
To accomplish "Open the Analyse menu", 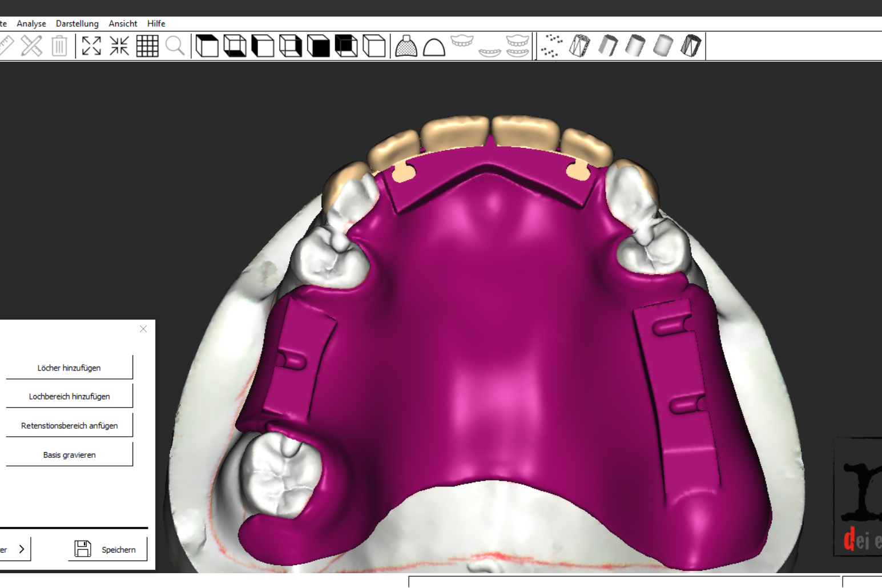I will point(31,23).
